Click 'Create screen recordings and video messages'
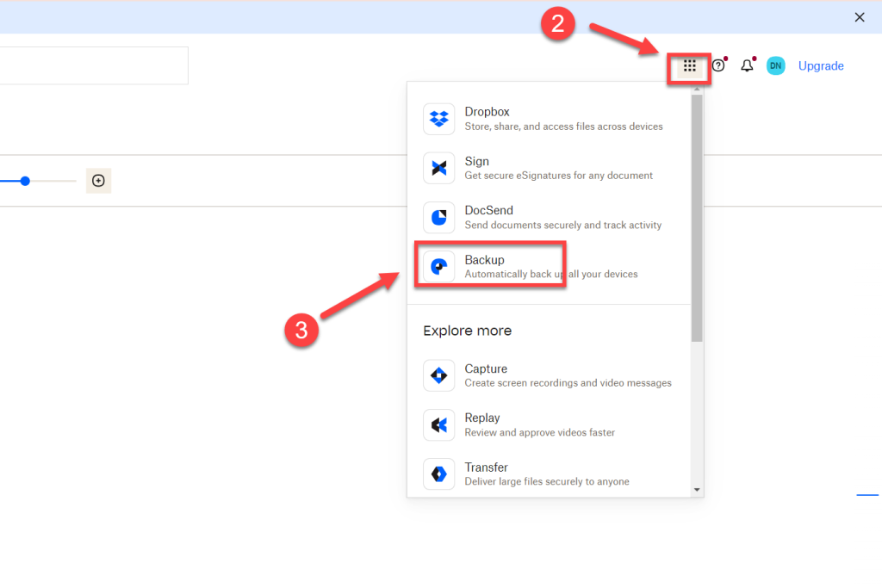Image resolution: width=882 pixels, height=588 pixels. [x=568, y=383]
